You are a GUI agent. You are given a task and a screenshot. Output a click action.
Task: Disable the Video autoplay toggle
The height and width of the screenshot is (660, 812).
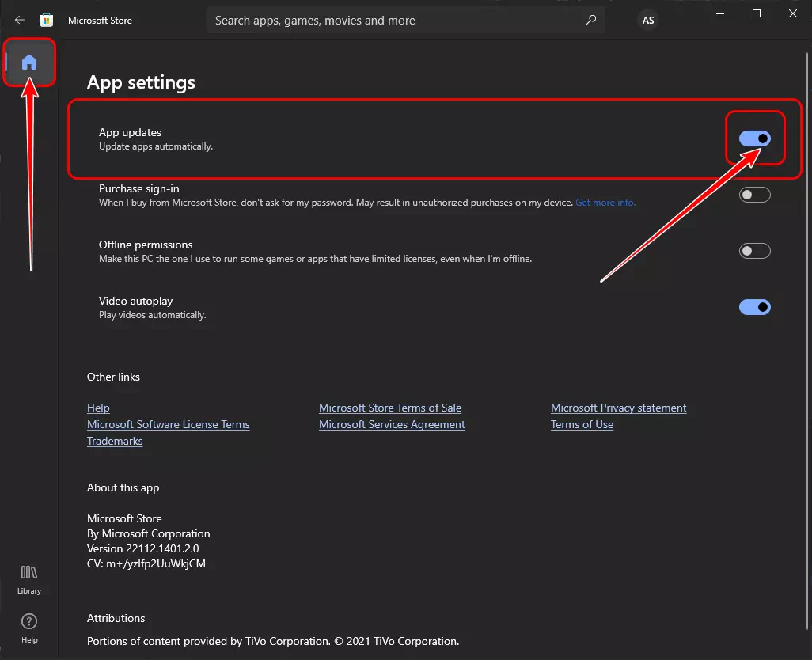click(754, 307)
